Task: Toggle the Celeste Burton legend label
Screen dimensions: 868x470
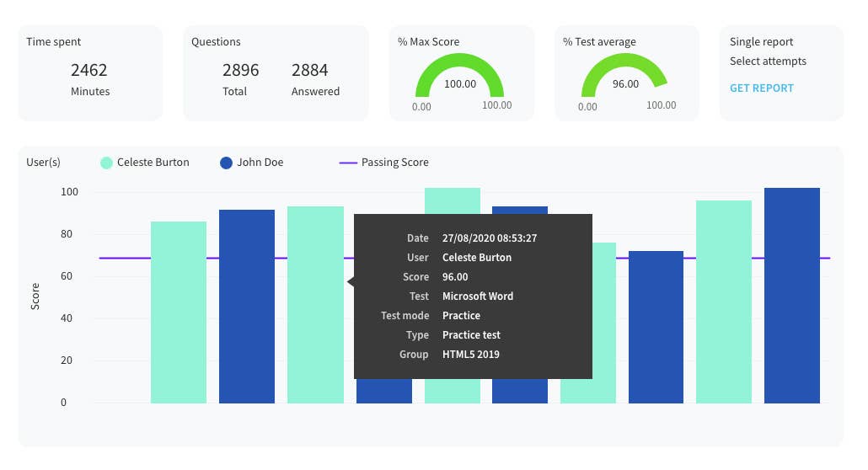Action: coord(153,163)
